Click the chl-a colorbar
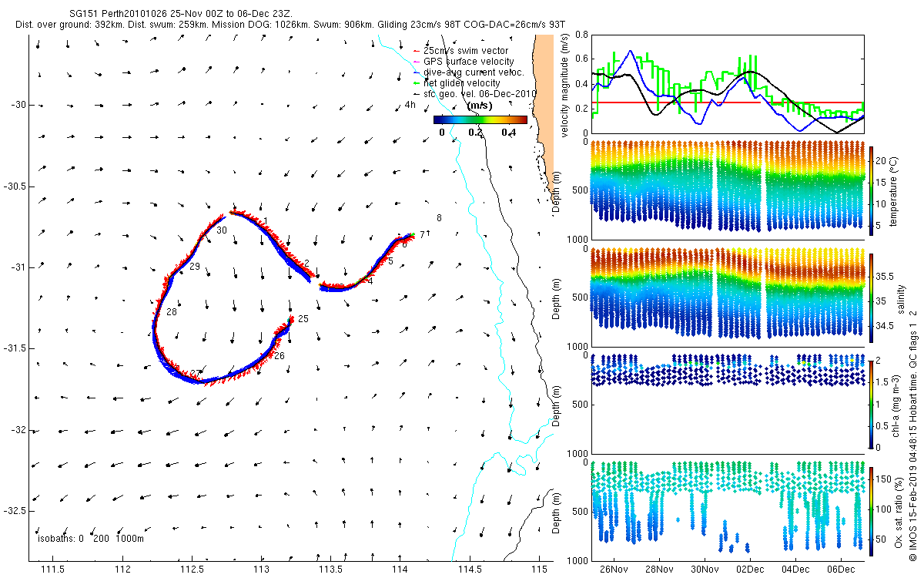 coord(872,403)
